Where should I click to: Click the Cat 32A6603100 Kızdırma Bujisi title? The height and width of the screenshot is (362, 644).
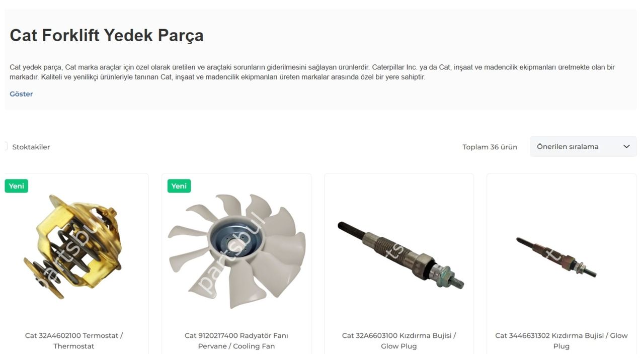(x=399, y=341)
